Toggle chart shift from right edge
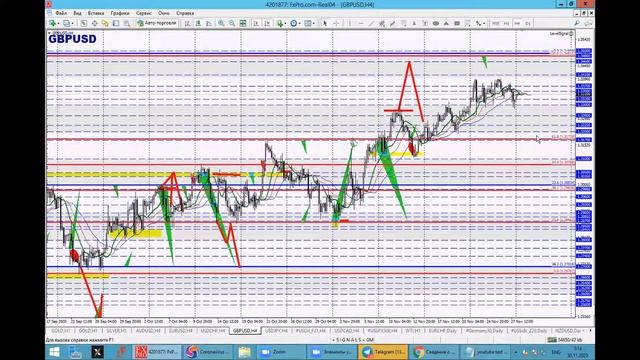The height and width of the screenshot is (360, 640). (x=267, y=23)
